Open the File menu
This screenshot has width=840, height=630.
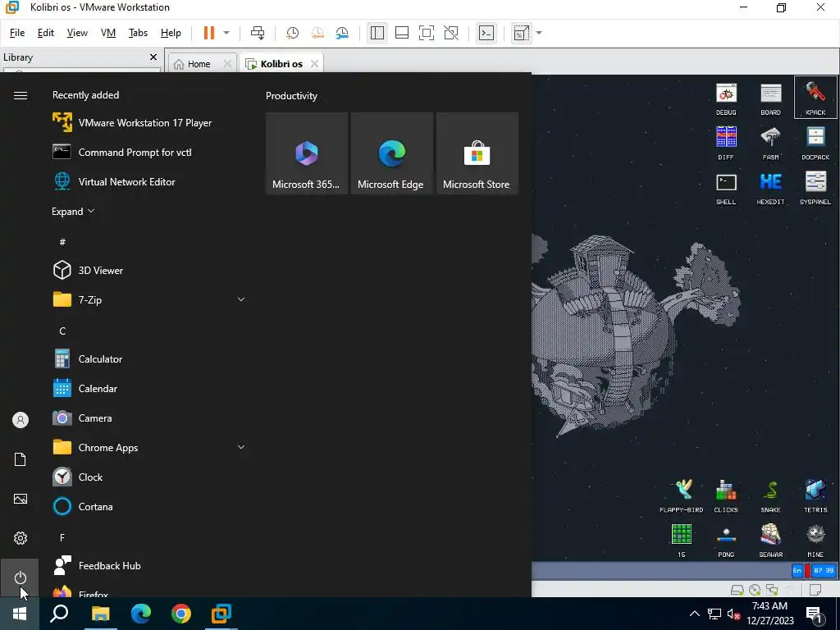17,33
